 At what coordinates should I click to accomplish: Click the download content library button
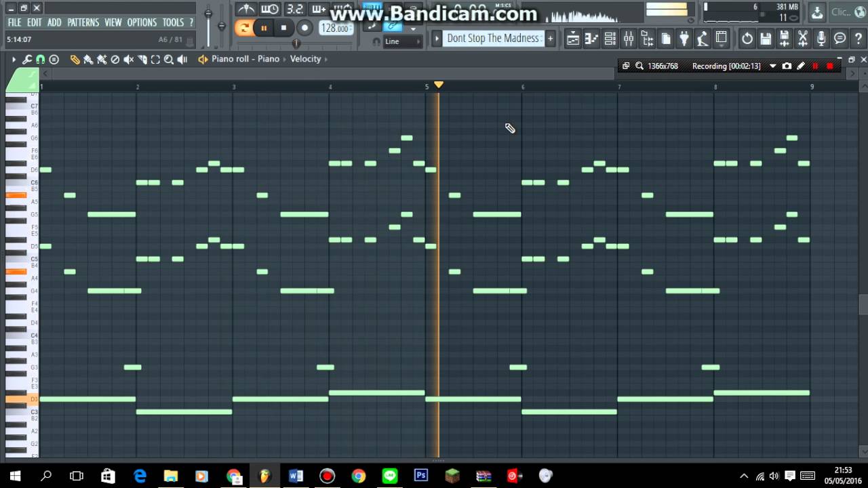pos(817,12)
